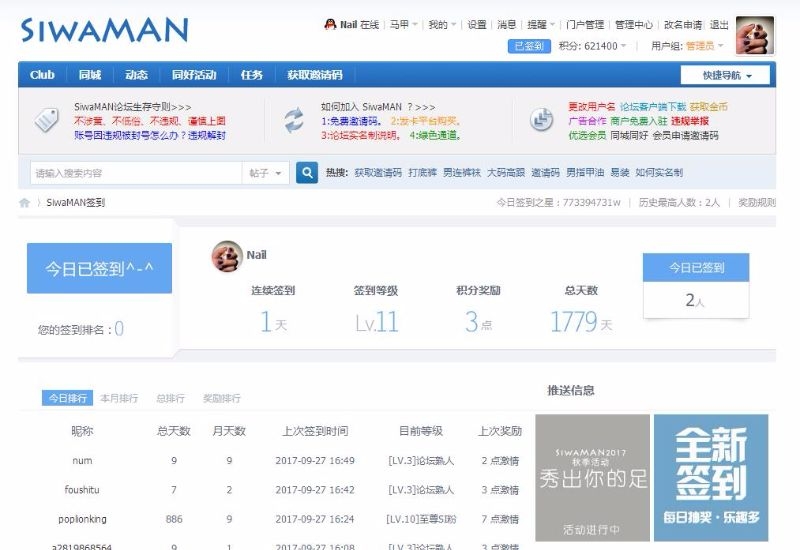Open the 设置 link
Screen dimensions: 800x550
[477, 24]
